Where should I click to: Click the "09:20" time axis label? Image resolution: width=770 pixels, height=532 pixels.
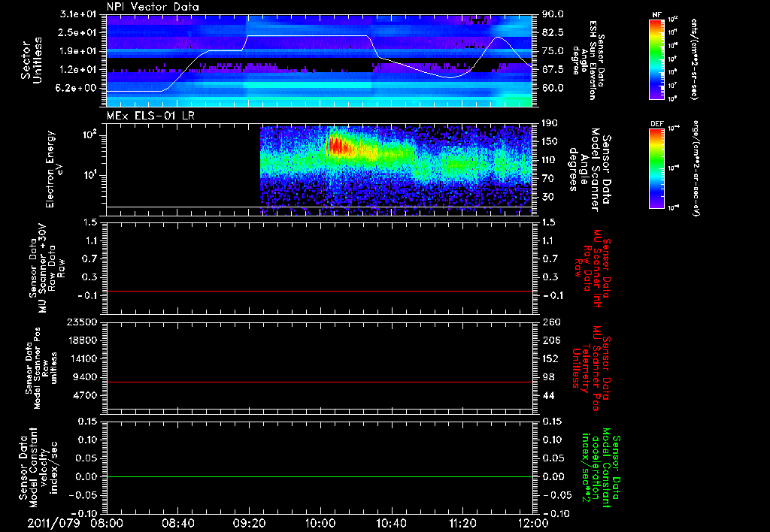250,523
